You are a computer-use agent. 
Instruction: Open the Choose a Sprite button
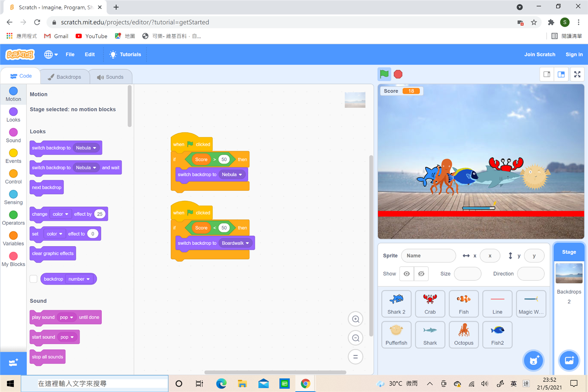click(533, 361)
